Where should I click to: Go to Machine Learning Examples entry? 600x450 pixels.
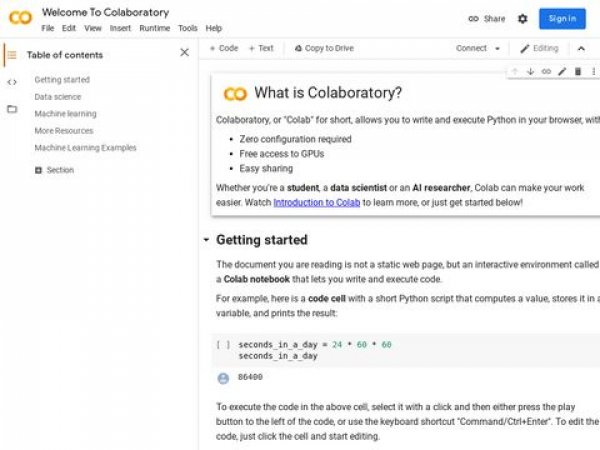click(85, 148)
